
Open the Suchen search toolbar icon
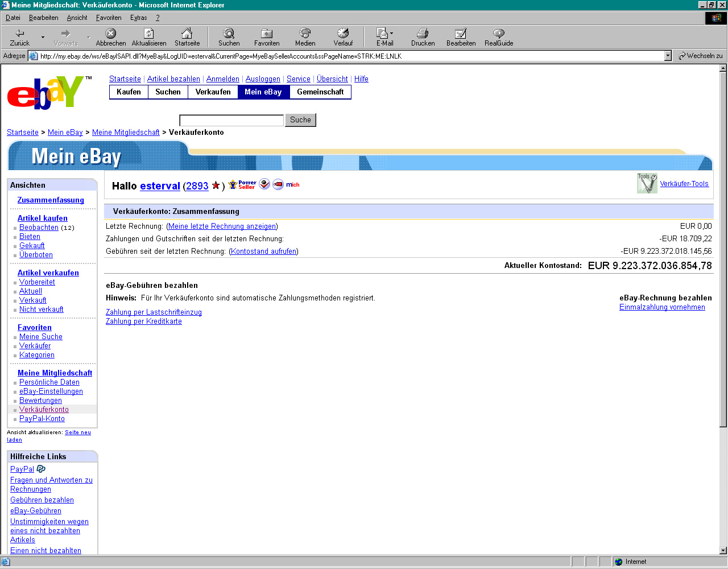(229, 33)
